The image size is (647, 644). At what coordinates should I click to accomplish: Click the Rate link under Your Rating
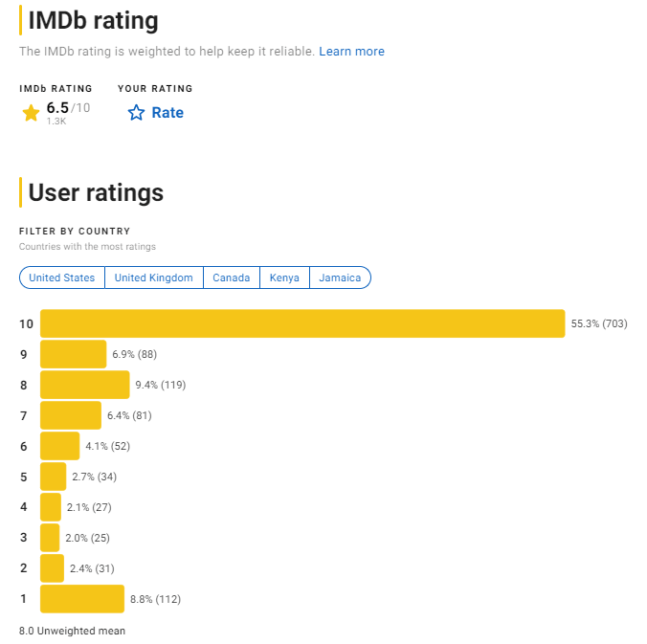click(x=167, y=113)
